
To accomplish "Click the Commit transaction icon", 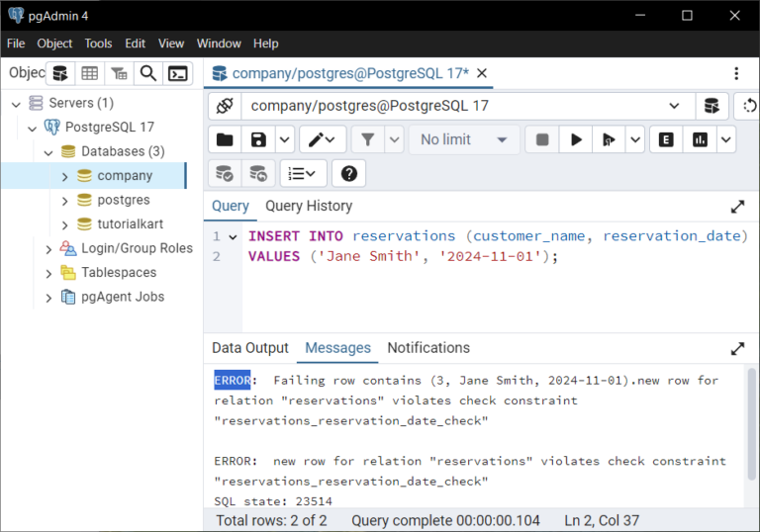I will (x=225, y=173).
